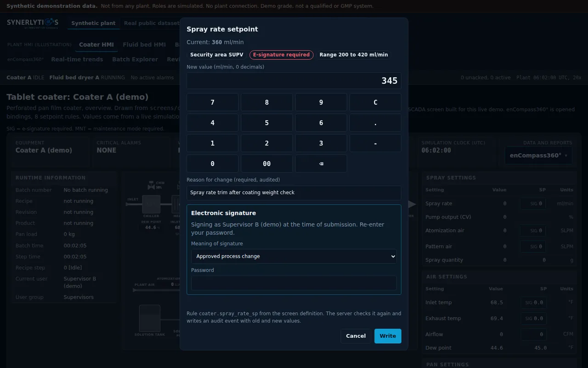Image resolution: width=588 pixels, height=368 pixels.
Task: Open the Real-time trends view
Action: click(x=77, y=59)
